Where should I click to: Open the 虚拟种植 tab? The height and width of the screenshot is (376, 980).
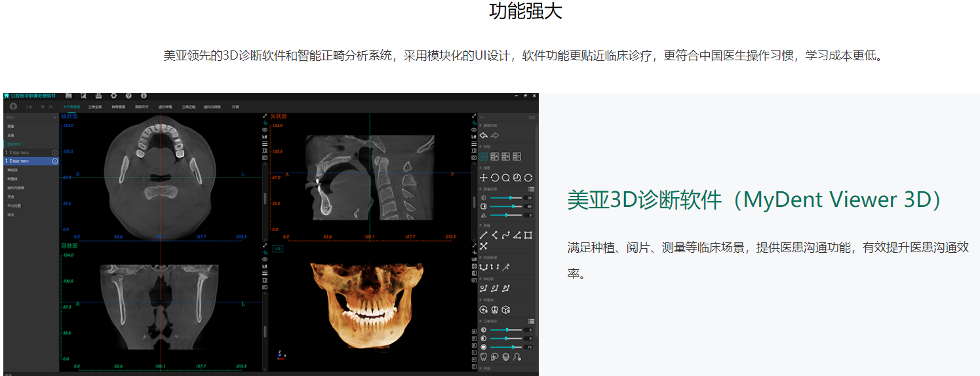point(165,107)
